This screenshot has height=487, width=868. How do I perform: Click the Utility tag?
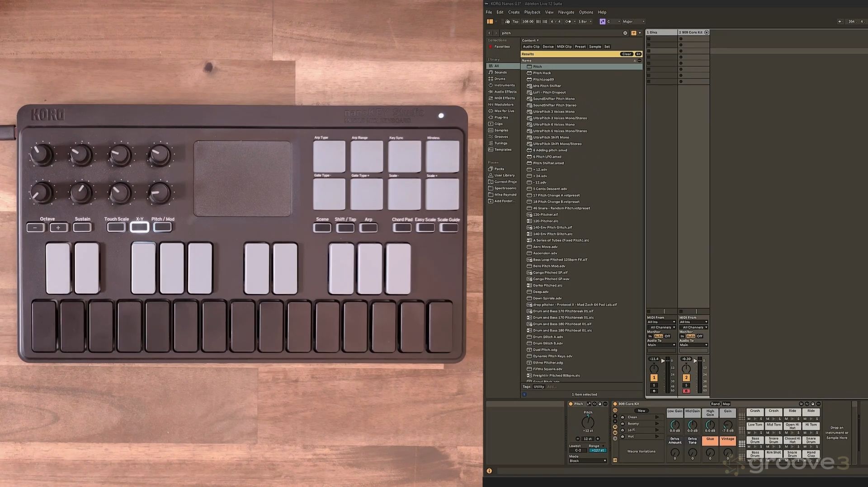[538, 387]
